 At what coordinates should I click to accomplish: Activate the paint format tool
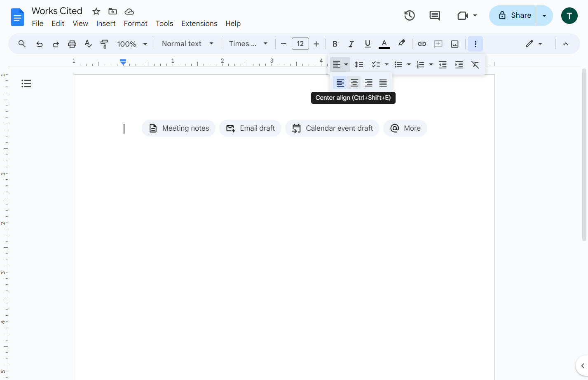pos(104,44)
